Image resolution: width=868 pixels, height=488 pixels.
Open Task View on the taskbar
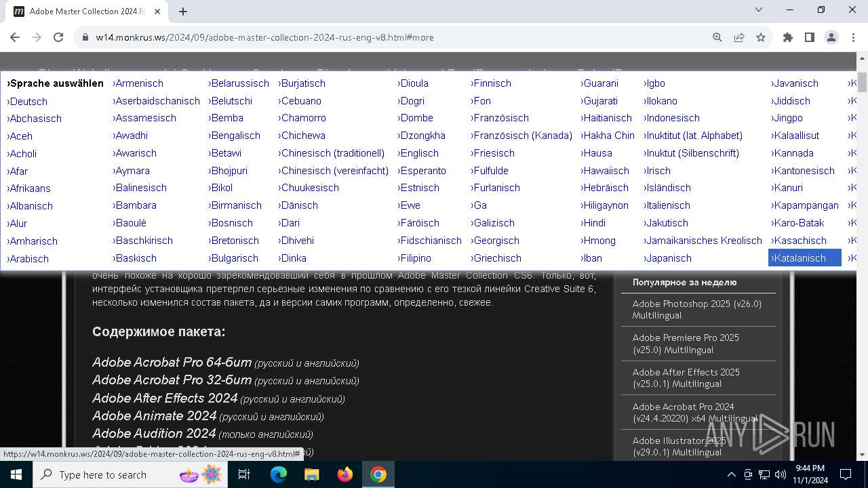click(244, 474)
